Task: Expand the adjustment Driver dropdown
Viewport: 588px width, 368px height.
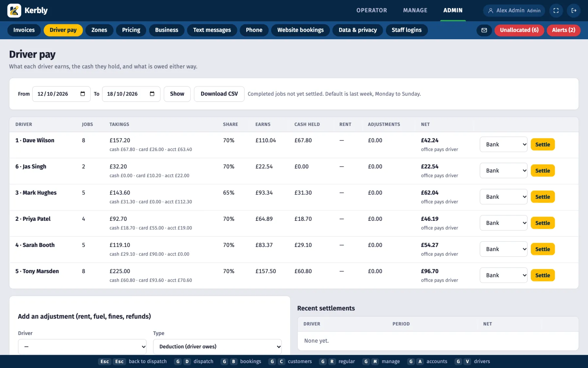Action: [x=82, y=346]
